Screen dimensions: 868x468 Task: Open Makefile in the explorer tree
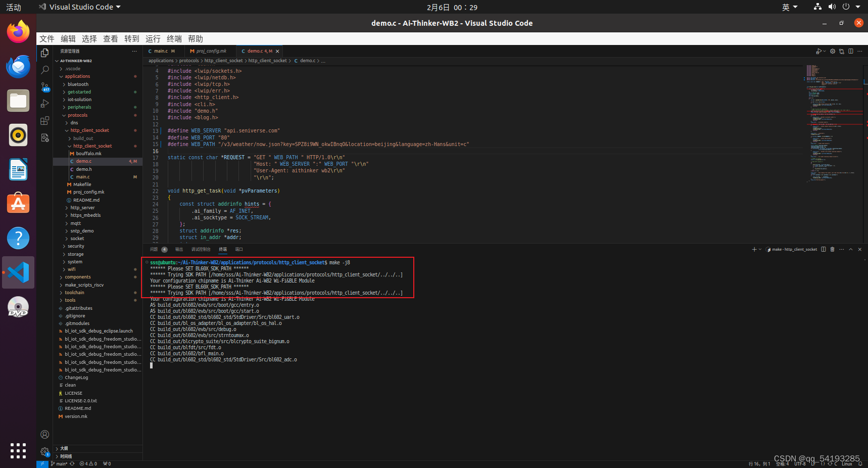coord(98,184)
